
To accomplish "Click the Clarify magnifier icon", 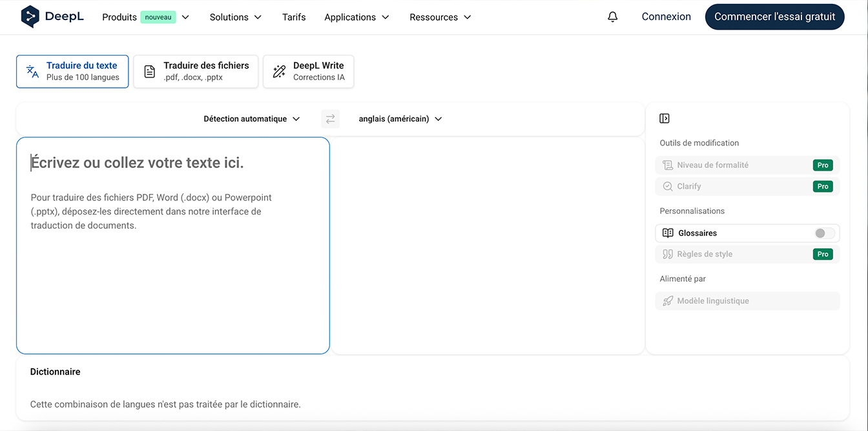I will coord(668,186).
